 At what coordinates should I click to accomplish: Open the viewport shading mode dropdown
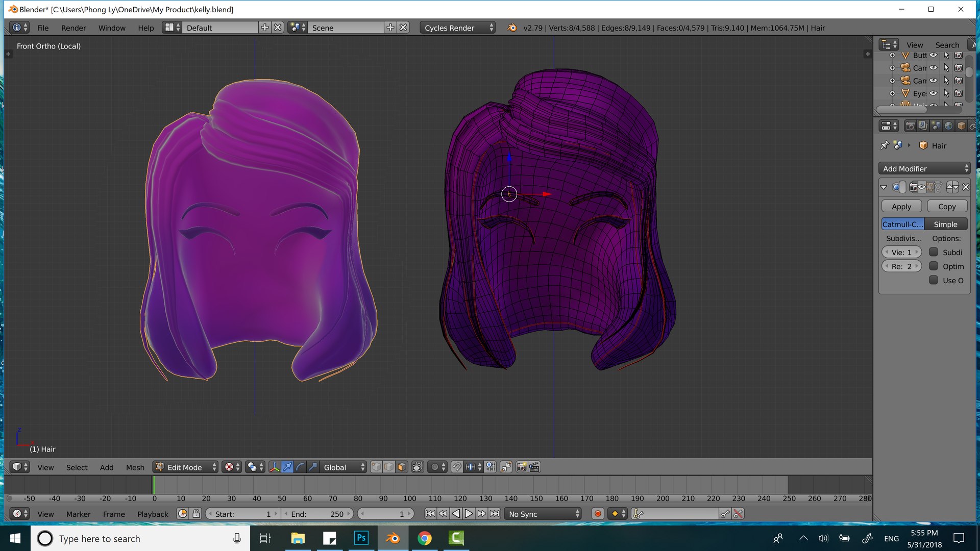click(x=231, y=467)
